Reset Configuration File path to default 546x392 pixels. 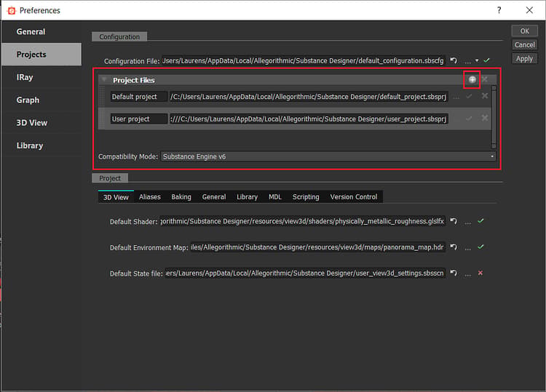(x=454, y=60)
